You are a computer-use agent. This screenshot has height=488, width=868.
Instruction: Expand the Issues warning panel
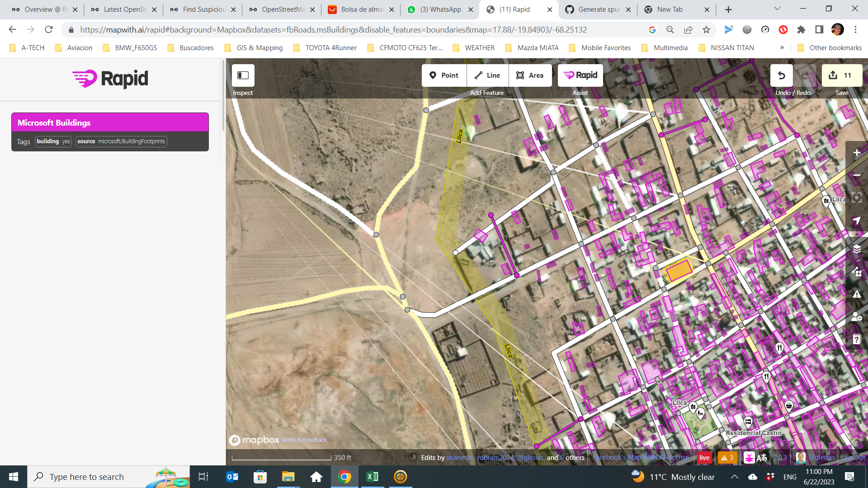point(856,294)
